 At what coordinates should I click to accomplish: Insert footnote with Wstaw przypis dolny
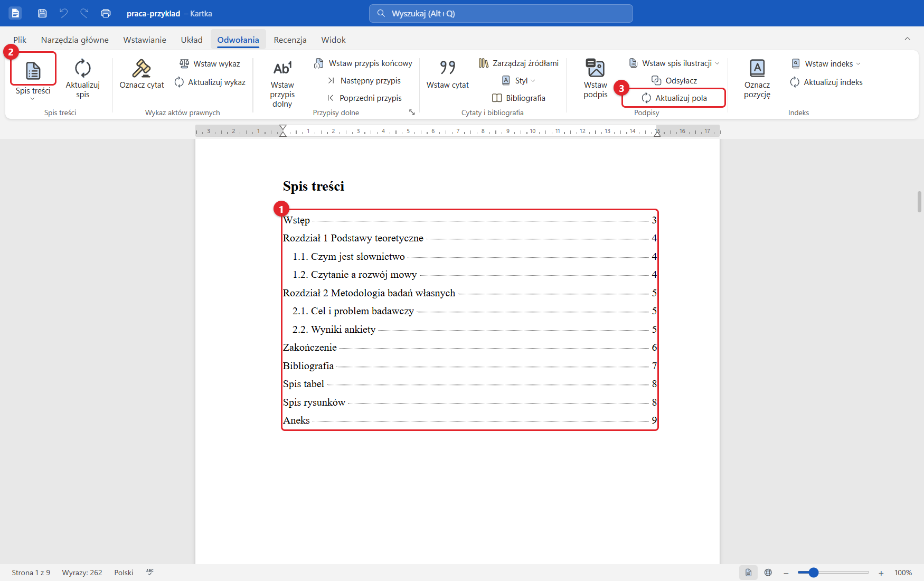click(282, 83)
